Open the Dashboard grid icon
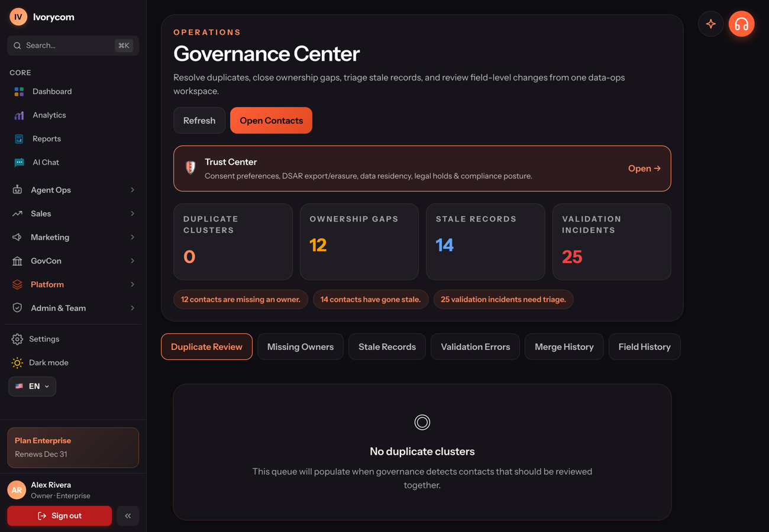 (19, 92)
